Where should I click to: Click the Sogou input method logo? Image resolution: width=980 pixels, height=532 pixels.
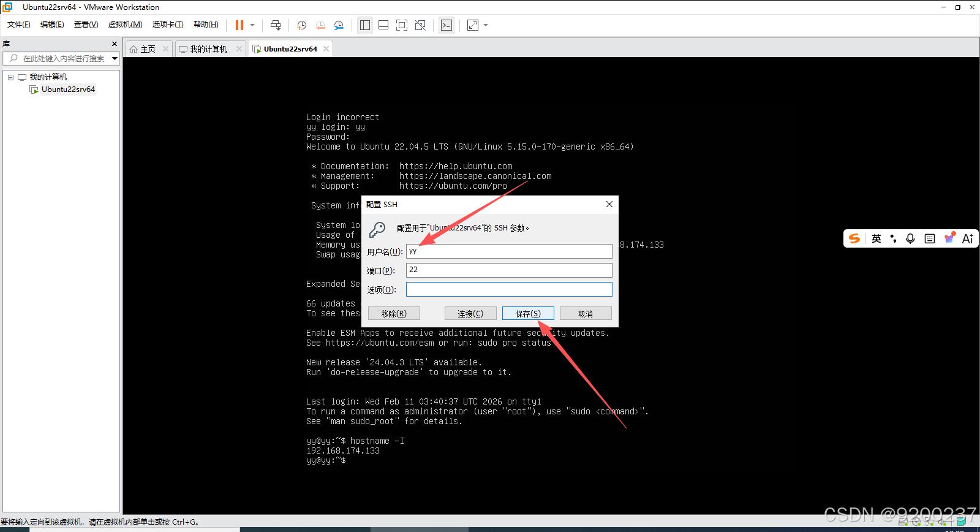coord(854,238)
